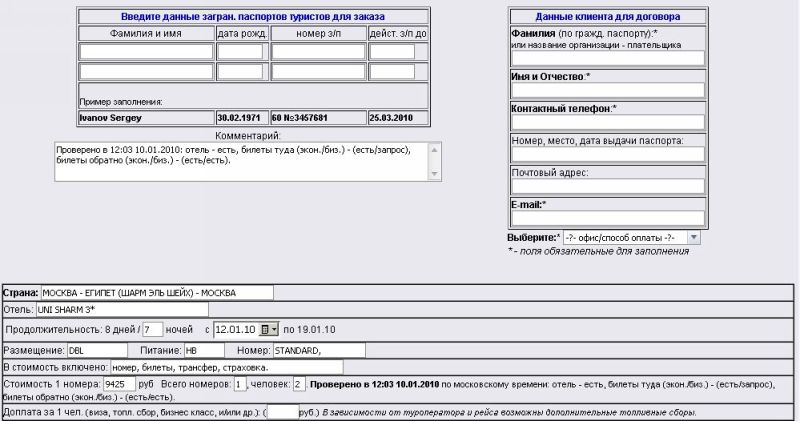Expand the office/payment method dropdown
The width and height of the screenshot is (800, 421).
point(694,238)
